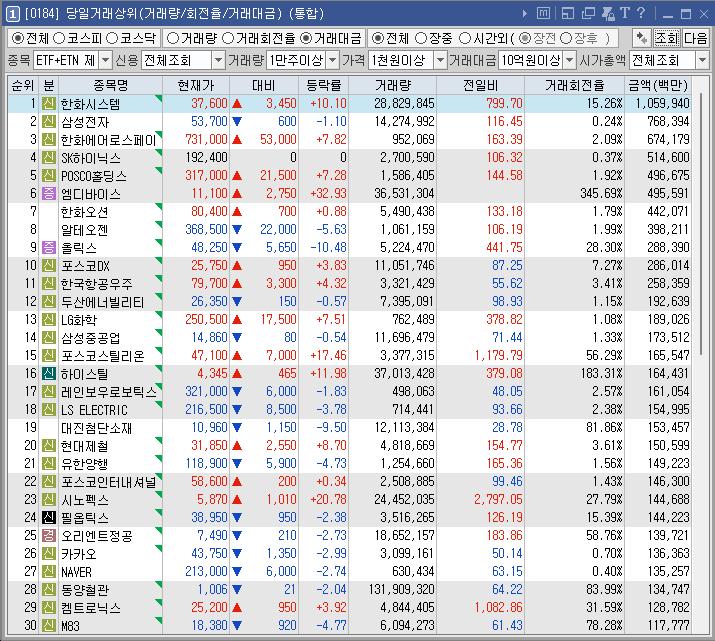The image size is (715, 641).
Task: Open the 시가총액 전체조회 dropdown
Action: pyautogui.click(x=702, y=60)
